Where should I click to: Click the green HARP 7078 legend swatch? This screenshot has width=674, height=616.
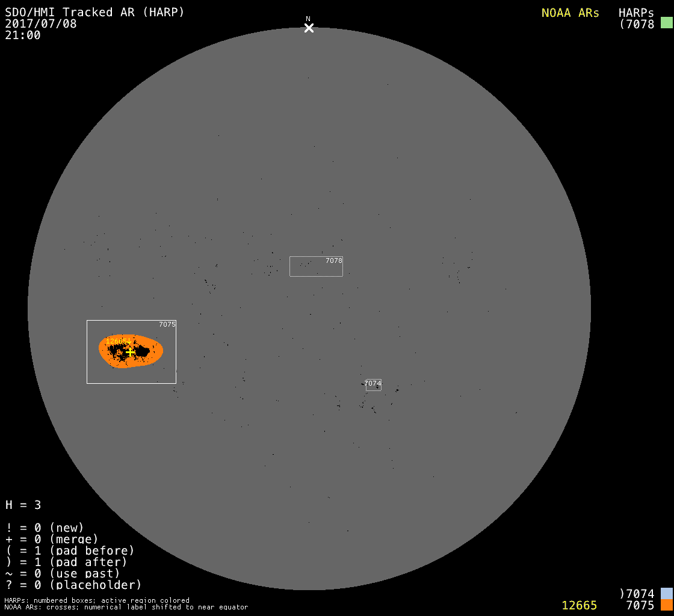coord(666,23)
